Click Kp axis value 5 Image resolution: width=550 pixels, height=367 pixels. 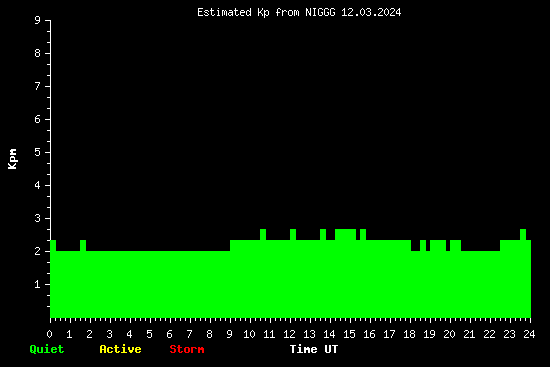point(38,152)
